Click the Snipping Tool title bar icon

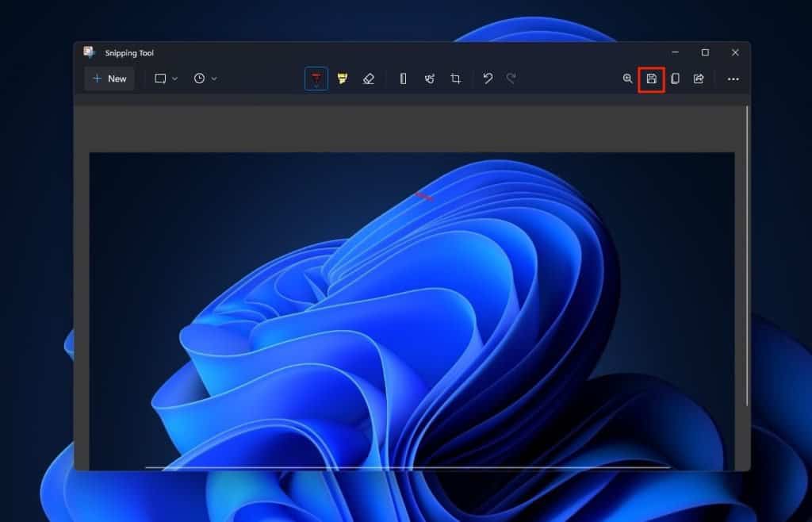[x=89, y=52]
